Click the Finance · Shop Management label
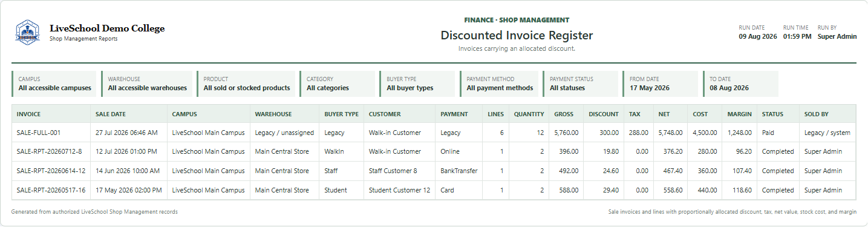 point(517,20)
